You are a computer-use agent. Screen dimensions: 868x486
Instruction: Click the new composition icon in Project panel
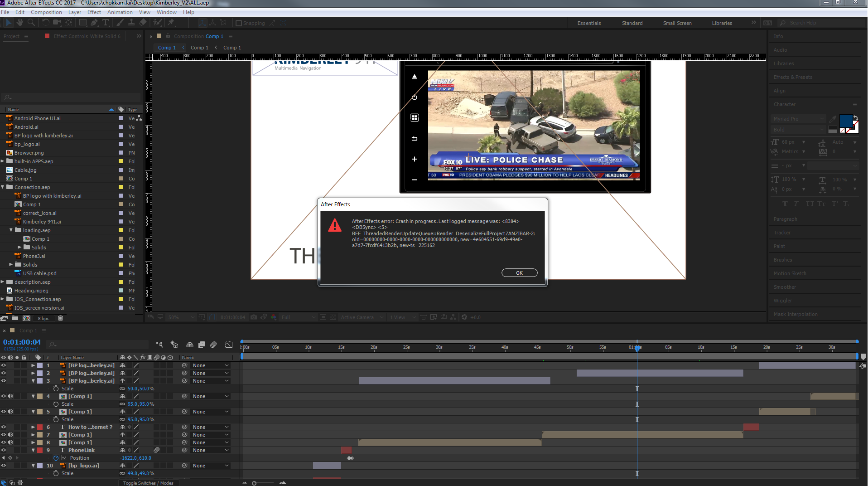(x=27, y=318)
